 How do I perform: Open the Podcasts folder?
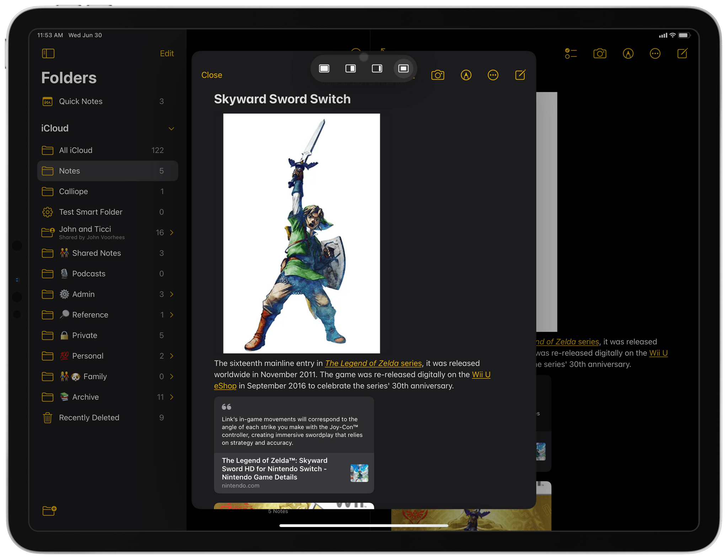pos(107,274)
